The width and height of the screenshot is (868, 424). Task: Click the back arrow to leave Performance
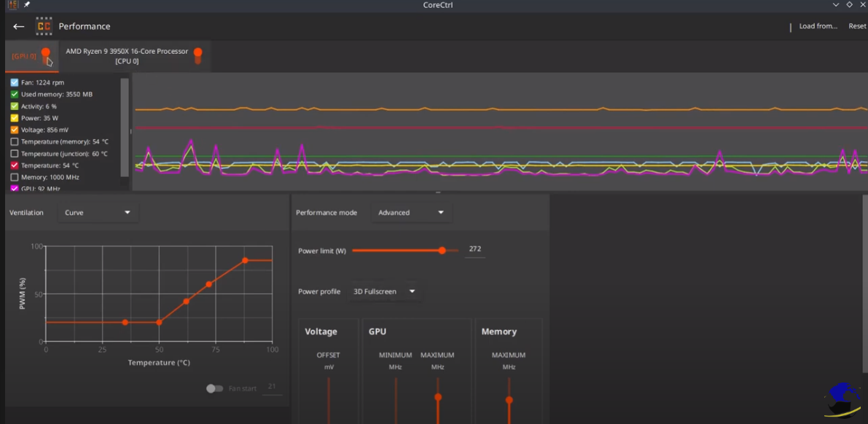click(19, 27)
